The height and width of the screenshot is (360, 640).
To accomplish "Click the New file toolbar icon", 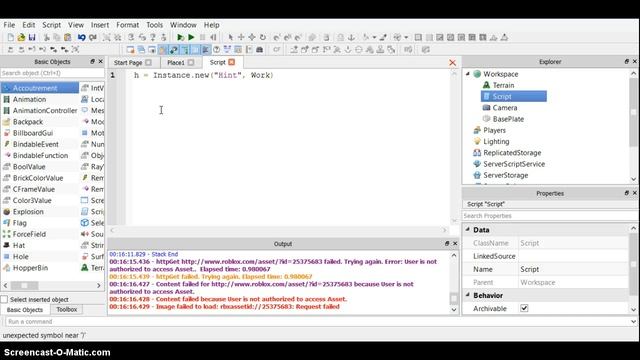I will (11, 38).
